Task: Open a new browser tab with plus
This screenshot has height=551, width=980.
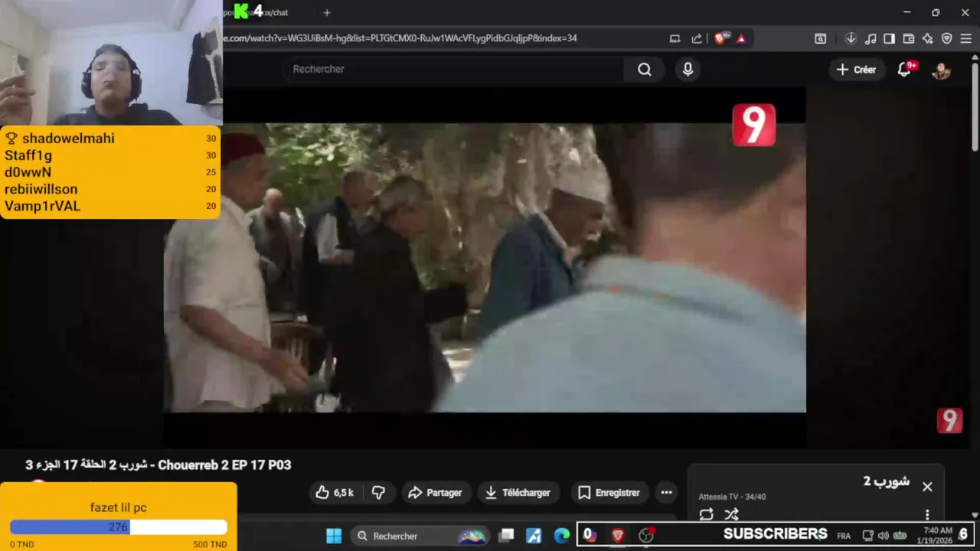Action: click(x=327, y=12)
